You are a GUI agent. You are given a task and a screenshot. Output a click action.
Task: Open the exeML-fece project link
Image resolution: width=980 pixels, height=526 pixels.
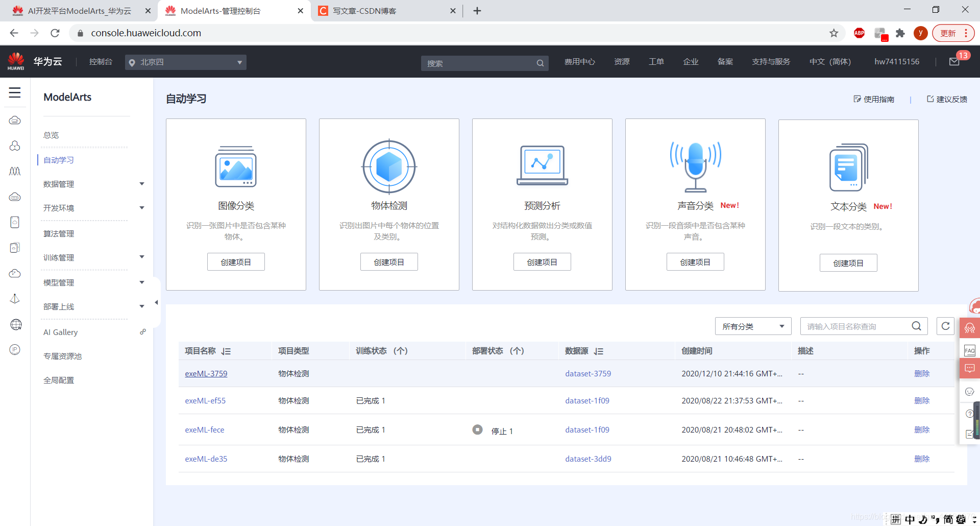click(x=204, y=429)
